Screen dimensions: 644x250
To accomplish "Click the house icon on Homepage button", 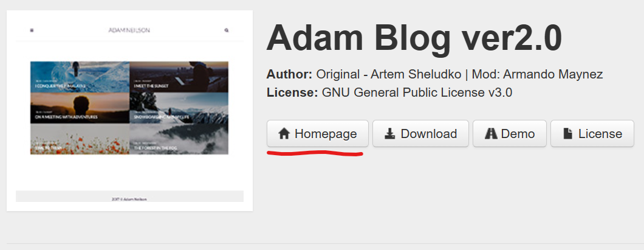I will click(x=284, y=134).
